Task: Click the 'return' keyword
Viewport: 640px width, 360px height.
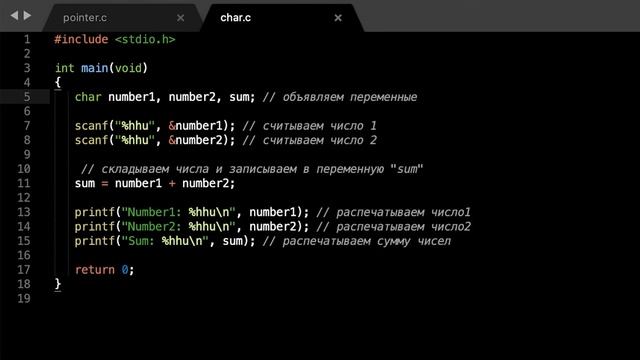Action: pos(94,270)
